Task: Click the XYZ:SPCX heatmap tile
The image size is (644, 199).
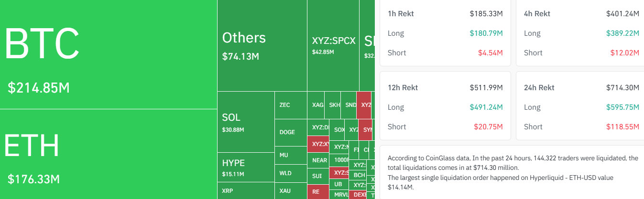Action: pos(333,45)
